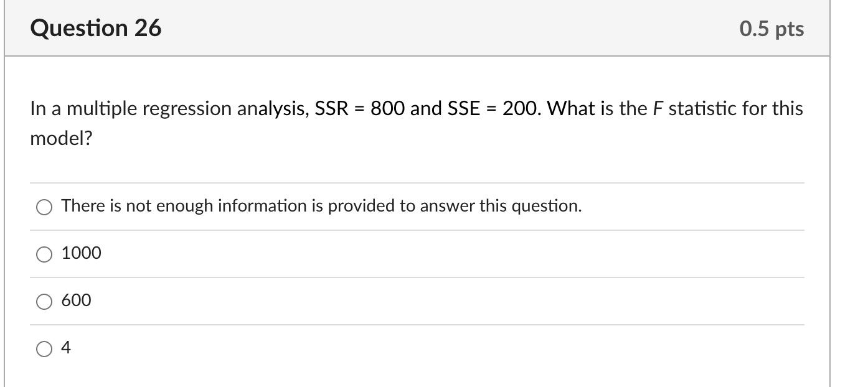Click the answer text reading 4

pyautogui.click(x=65, y=348)
